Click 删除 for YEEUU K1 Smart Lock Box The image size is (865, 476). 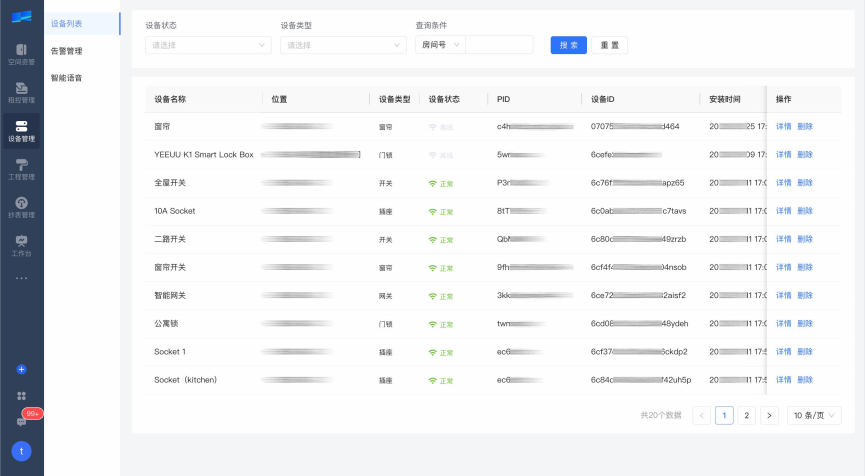coord(805,154)
